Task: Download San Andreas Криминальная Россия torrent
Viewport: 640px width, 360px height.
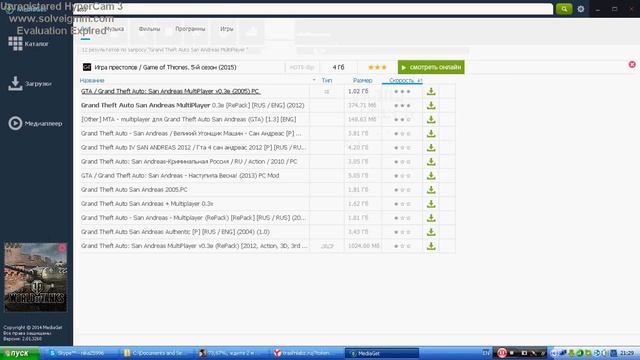Action: point(431,162)
